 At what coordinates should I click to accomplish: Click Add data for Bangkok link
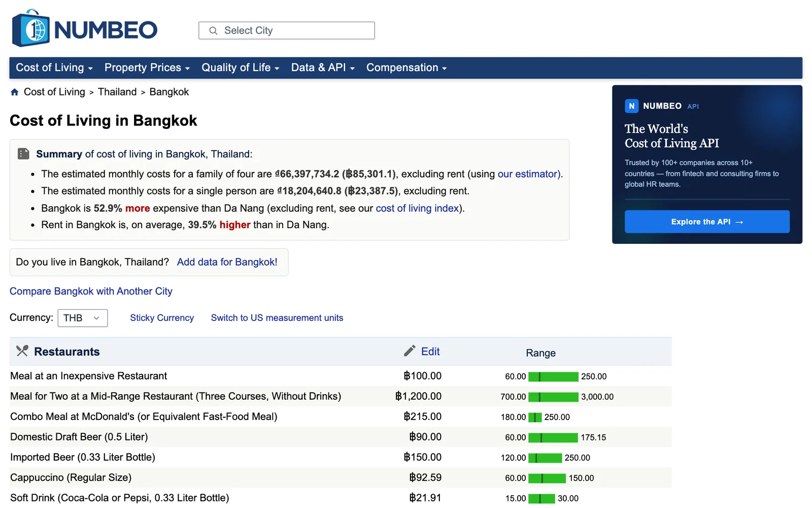coord(227,262)
